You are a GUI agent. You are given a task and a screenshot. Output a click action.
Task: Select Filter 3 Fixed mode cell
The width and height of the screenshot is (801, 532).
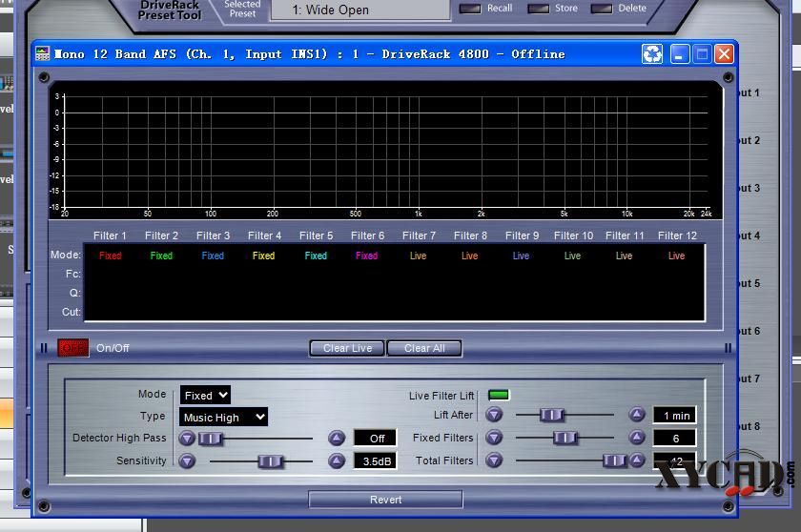coord(213,256)
